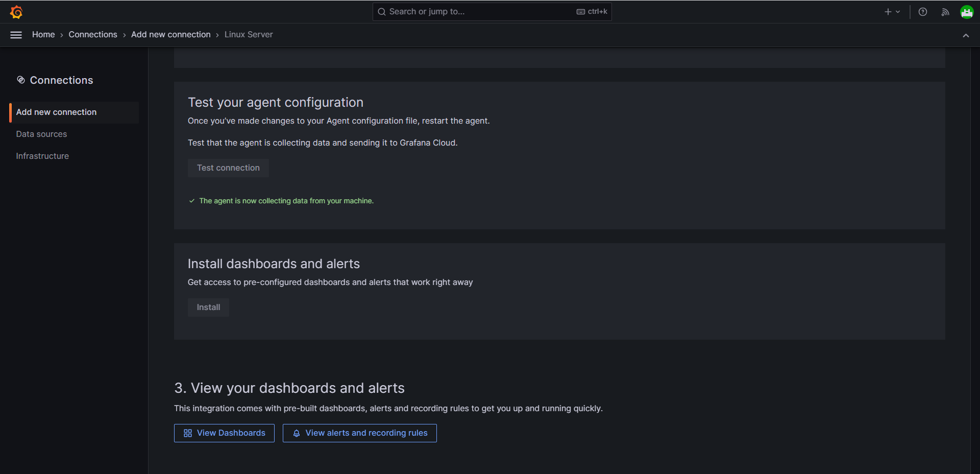The width and height of the screenshot is (980, 474).
Task: Go to Home breadcrumb
Action: pyautogui.click(x=43, y=35)
